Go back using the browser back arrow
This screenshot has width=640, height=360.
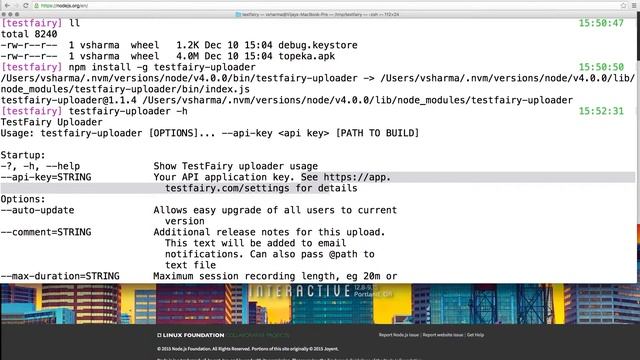pos(7,5)
